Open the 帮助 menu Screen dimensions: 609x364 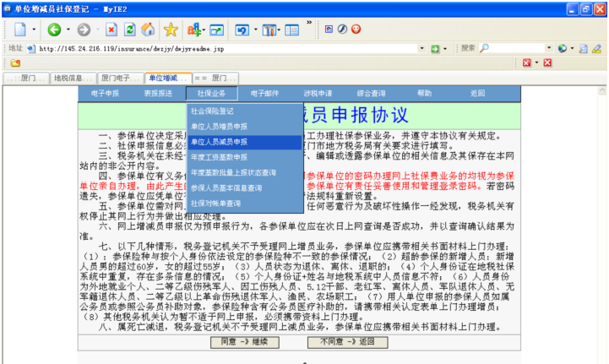point(425,94)
